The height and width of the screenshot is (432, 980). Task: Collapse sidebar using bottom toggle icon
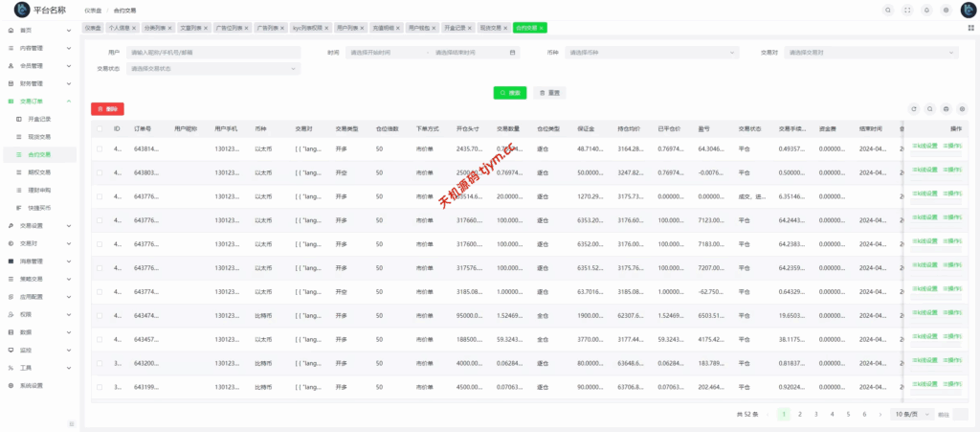tap(71, 423)
